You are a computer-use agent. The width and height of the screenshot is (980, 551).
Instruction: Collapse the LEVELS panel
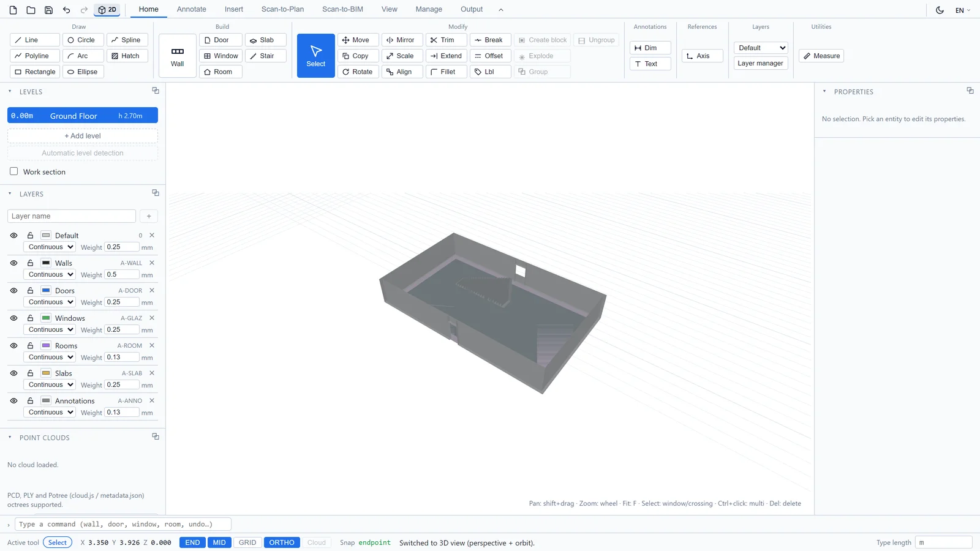click(x=10, y=91)
